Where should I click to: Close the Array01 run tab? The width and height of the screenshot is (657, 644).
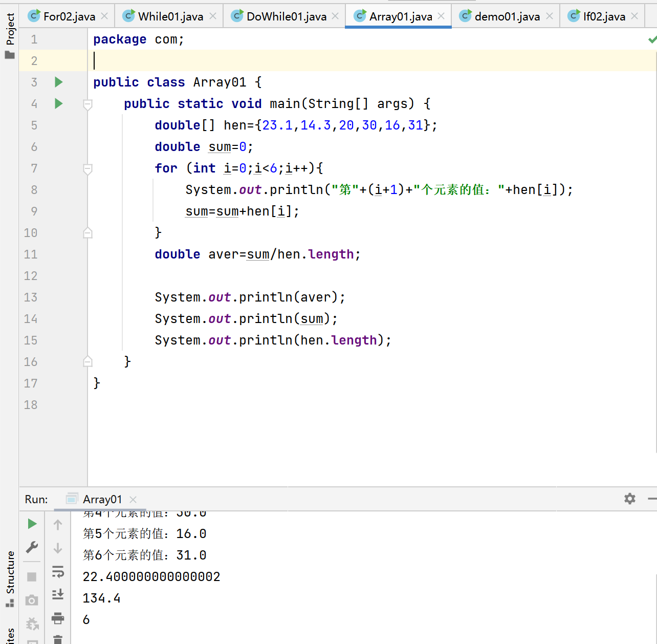pyautogui.click(x=133, y=499)
